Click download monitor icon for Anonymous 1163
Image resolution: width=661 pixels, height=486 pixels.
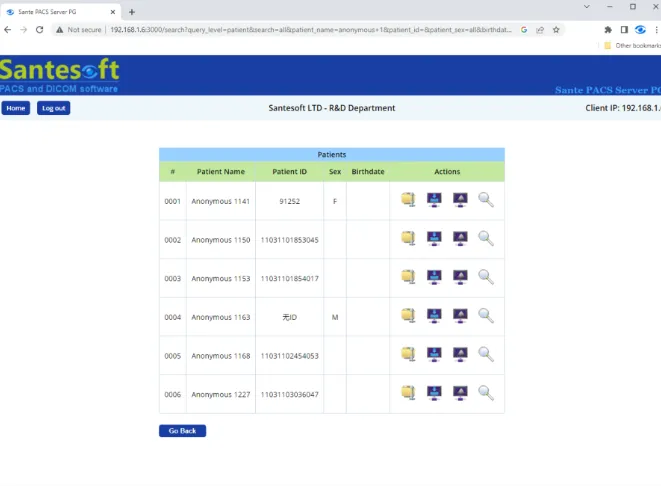tap(434, 315)
